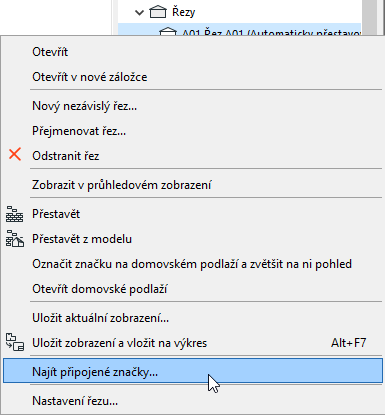This screenshot has height=415, width=385.
Task: Click the Přestavět z modelu icon
Action: pyautogui.click(x=15, y=239)
